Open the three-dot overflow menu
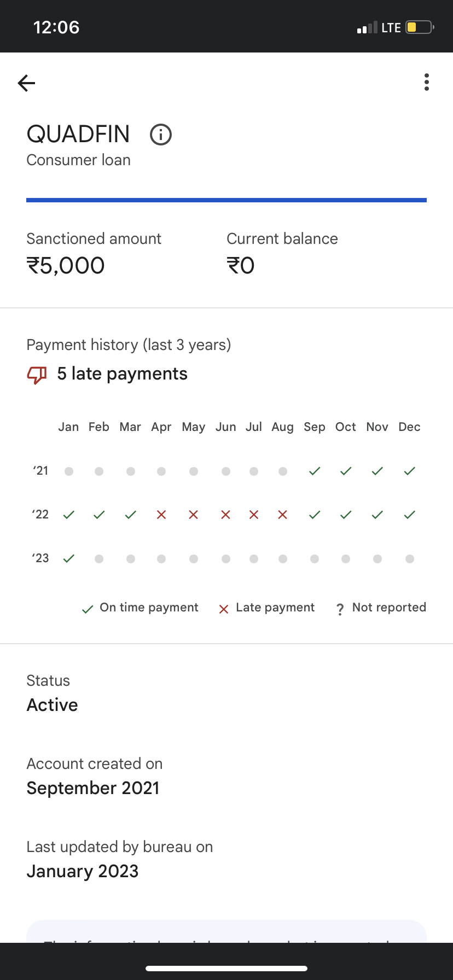This screenshot has width=453, height=980. pos(427,82)
